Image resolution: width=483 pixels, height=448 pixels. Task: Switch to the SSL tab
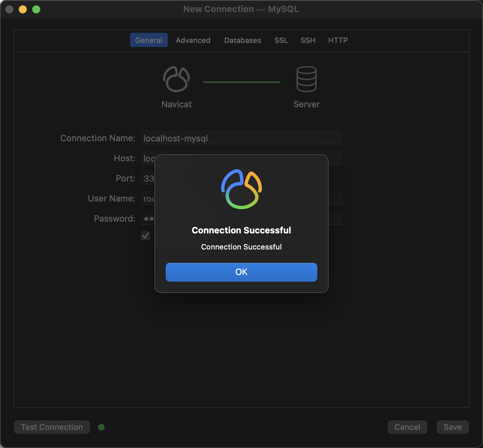(x=281, y=40)
